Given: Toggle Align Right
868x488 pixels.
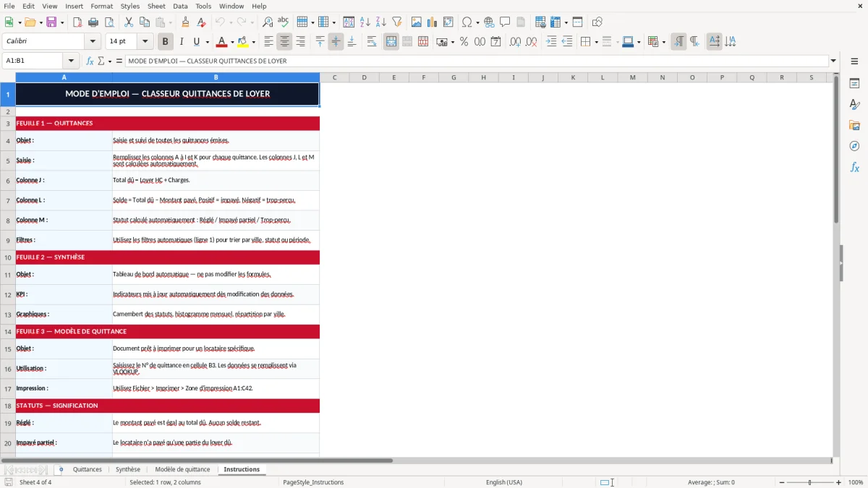Looking at the screenshot, I should pyautogui.click(x=300, y=42).
